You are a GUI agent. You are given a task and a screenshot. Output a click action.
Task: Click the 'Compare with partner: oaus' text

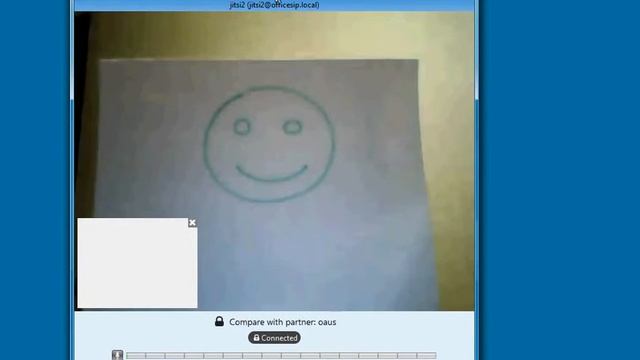[x=282, y=322]
